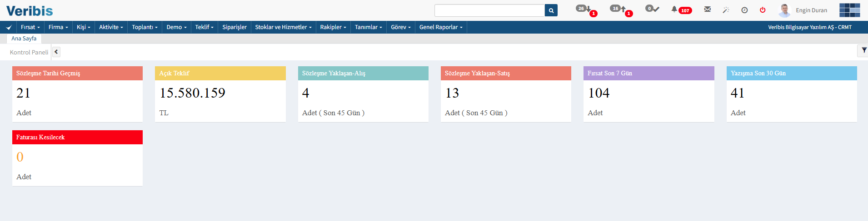Focus the top search input field
The width and height of the screenshot is (868, 221).
[x=489, y=10]
